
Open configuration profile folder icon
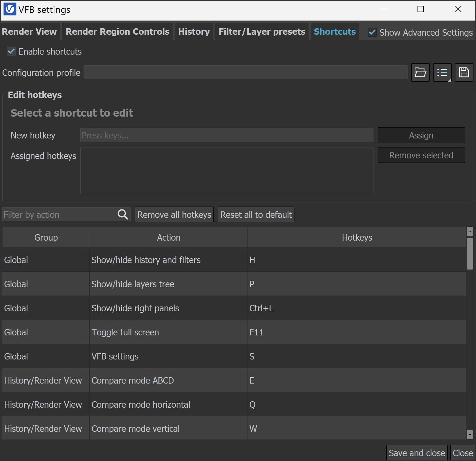(420, 72)
